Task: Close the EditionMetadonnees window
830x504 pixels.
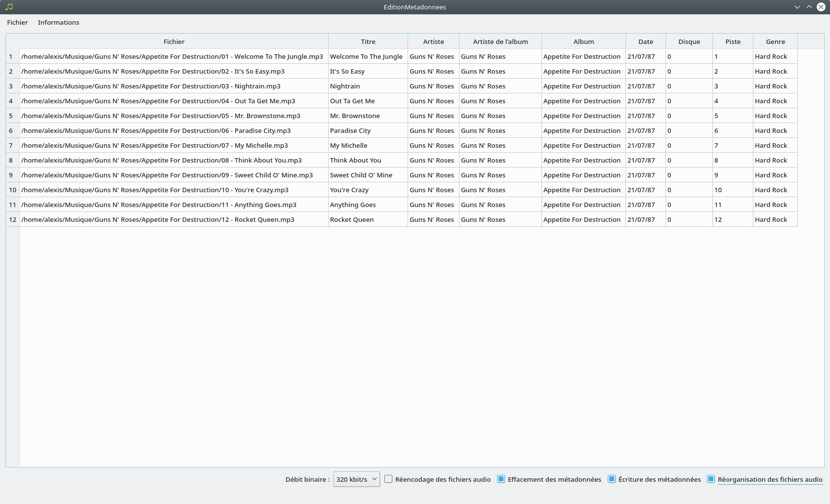Action: [x=821, y=7]
